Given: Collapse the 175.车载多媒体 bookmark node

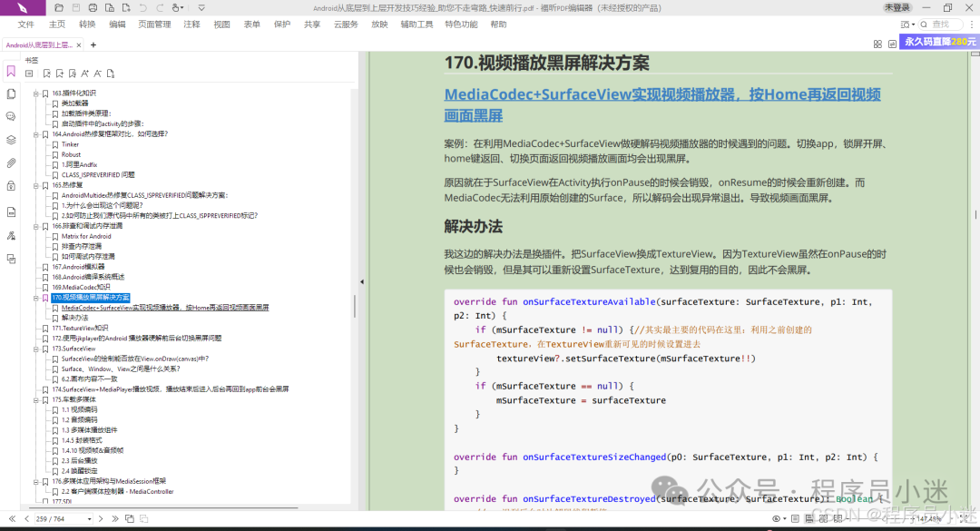Looking at the screenshot, I should click(35, 399).
